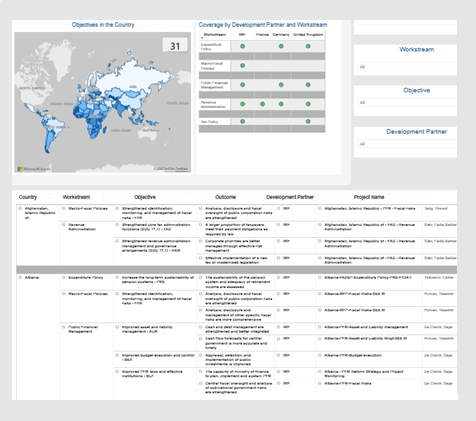Click the Coverage by Development Partner and Workstream title
The image size is (476, 421).
[x=263, y=25]
